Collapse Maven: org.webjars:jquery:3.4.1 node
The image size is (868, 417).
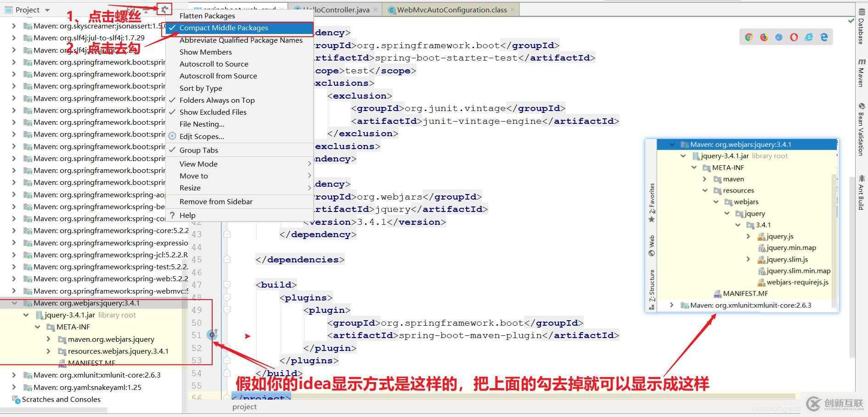pos(14,303)
